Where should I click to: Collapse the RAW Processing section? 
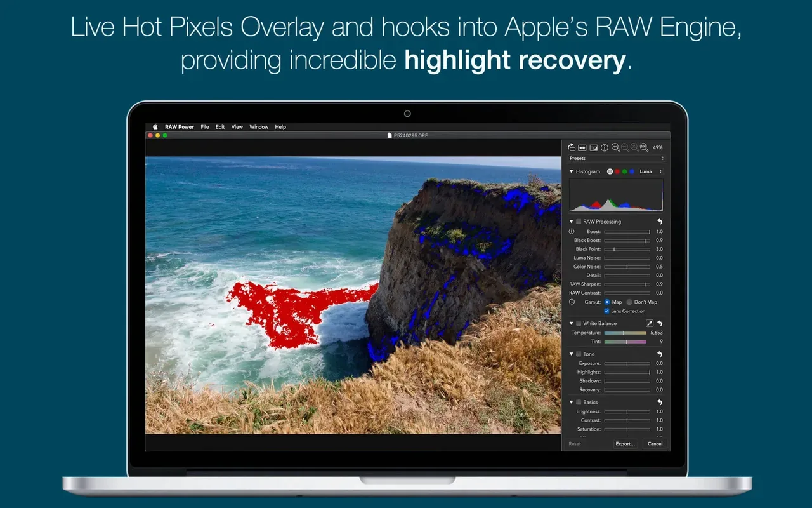571,222
